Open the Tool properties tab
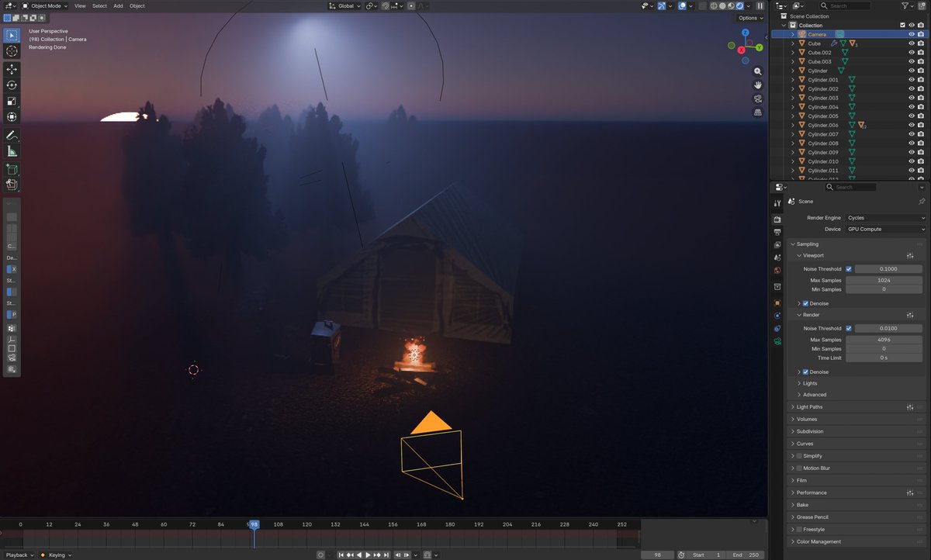Image resolution: width=931 pixels, height=560 pixels. [x=777, y=203]
